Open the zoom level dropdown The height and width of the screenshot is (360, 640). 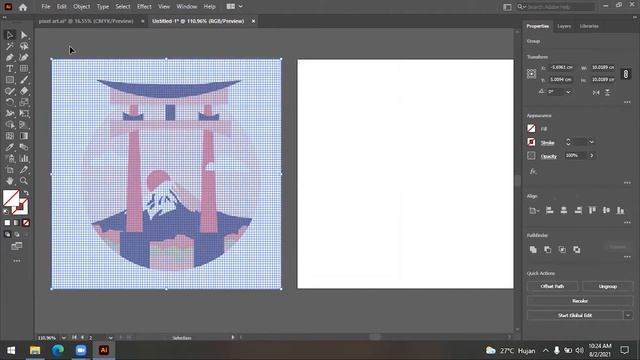click(64, 338)
